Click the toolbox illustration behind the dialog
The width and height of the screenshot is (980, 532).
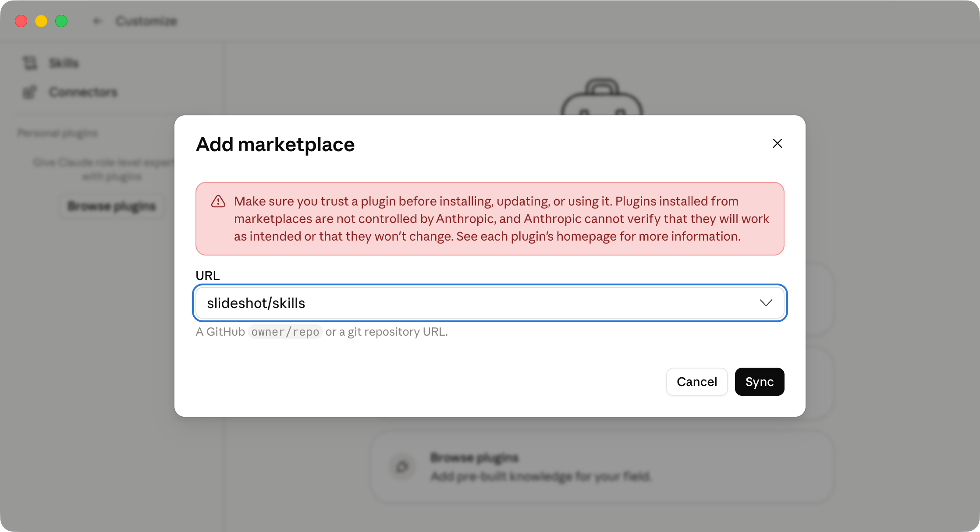[x=602, y=97]
